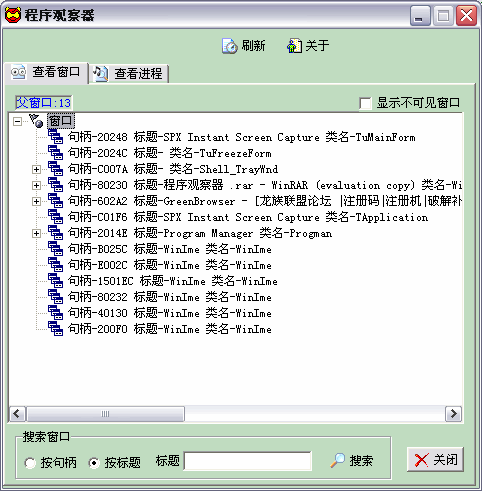The height and width of the screenshot is (491, 482).
Task: Click the 标题 search input field
Action: 248,461
